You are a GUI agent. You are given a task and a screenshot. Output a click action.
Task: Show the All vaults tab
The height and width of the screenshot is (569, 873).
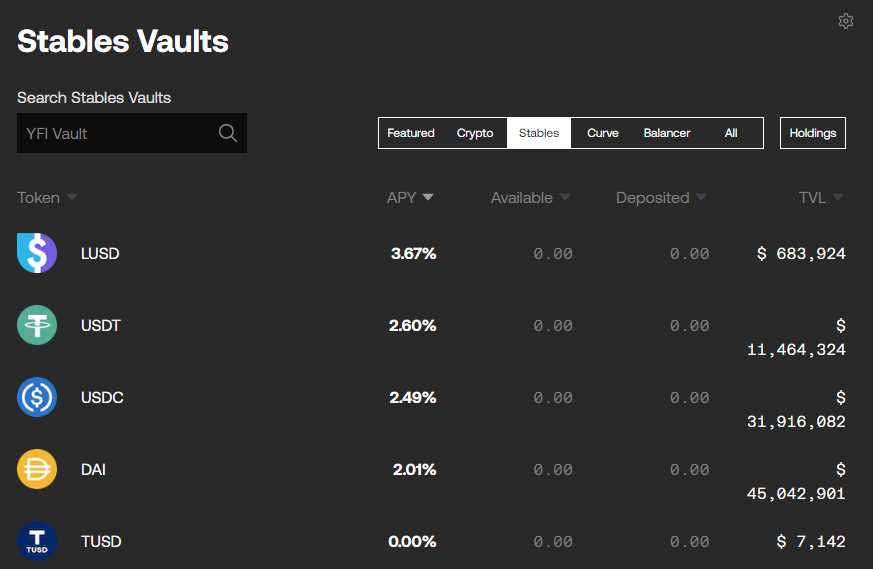[x=731, y=133]
